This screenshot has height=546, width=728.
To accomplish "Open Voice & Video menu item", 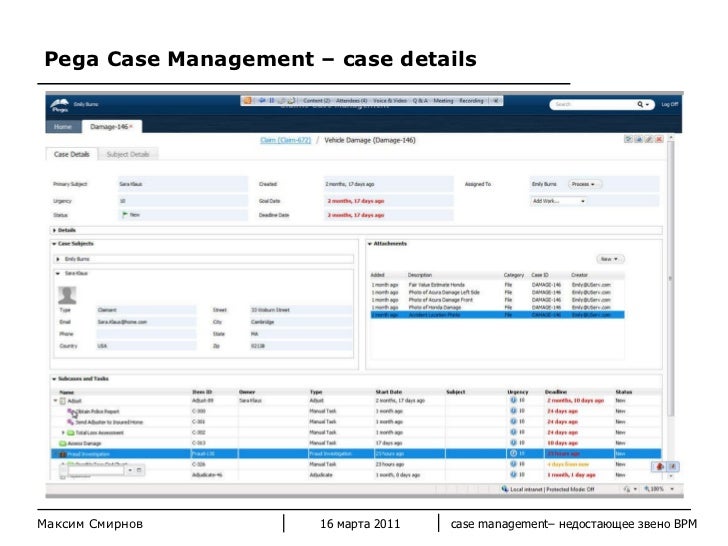I will point(390,100).
